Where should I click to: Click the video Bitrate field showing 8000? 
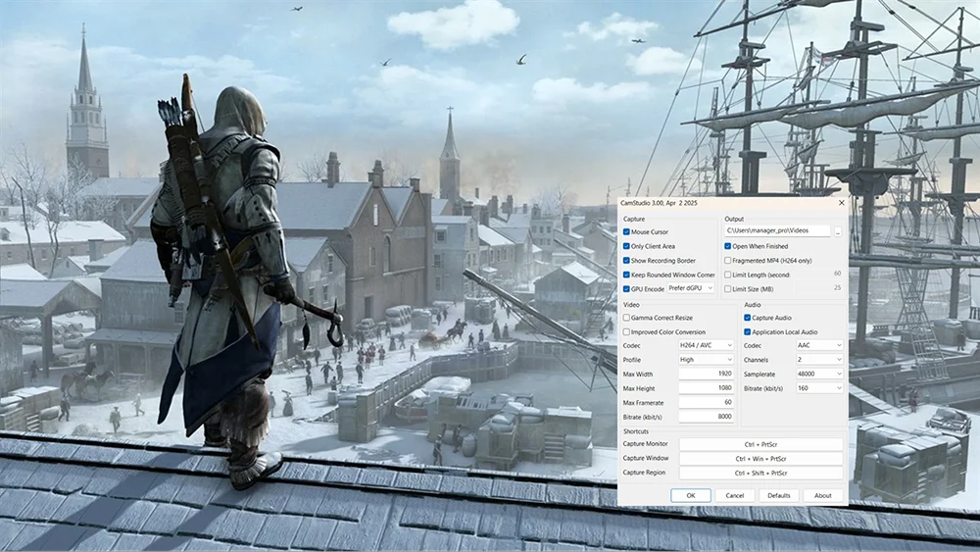pos(706,417)
